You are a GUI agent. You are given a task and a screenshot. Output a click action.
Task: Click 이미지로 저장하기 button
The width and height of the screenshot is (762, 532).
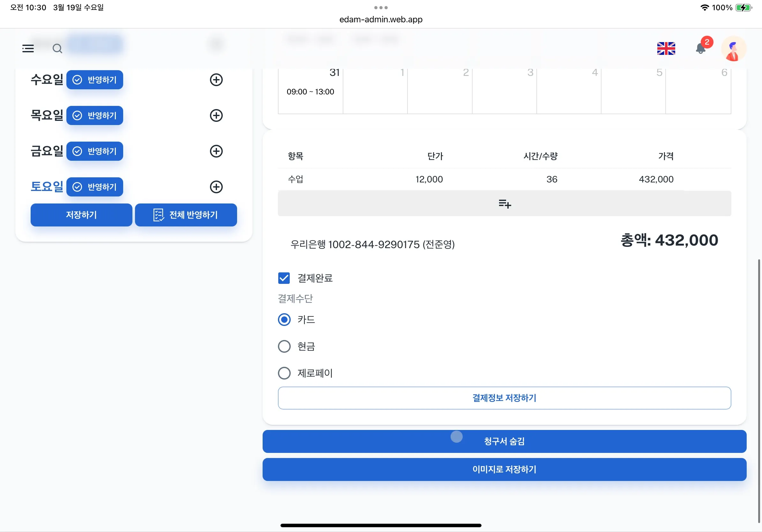coord(504,469)
